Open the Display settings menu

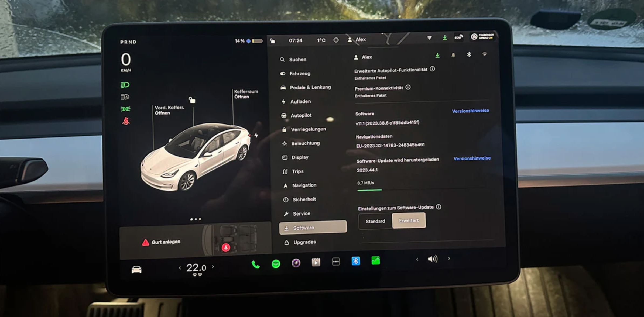(295, 157)
